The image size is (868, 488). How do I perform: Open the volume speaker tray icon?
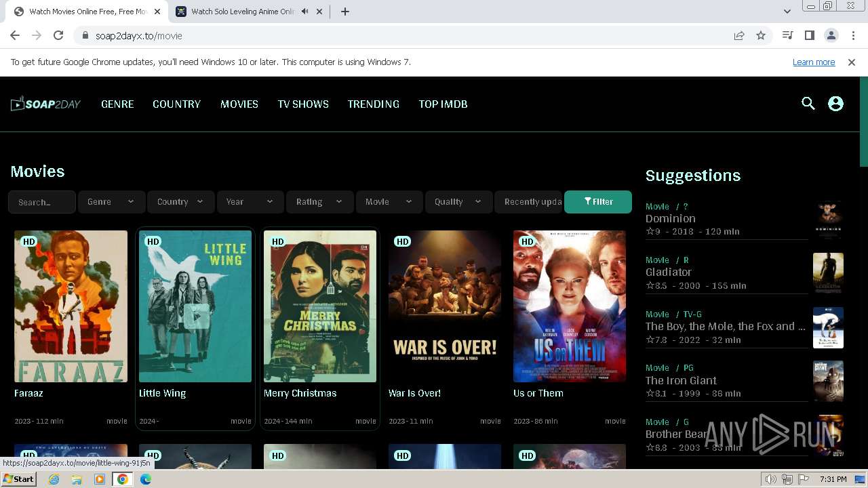pos(771,479)
